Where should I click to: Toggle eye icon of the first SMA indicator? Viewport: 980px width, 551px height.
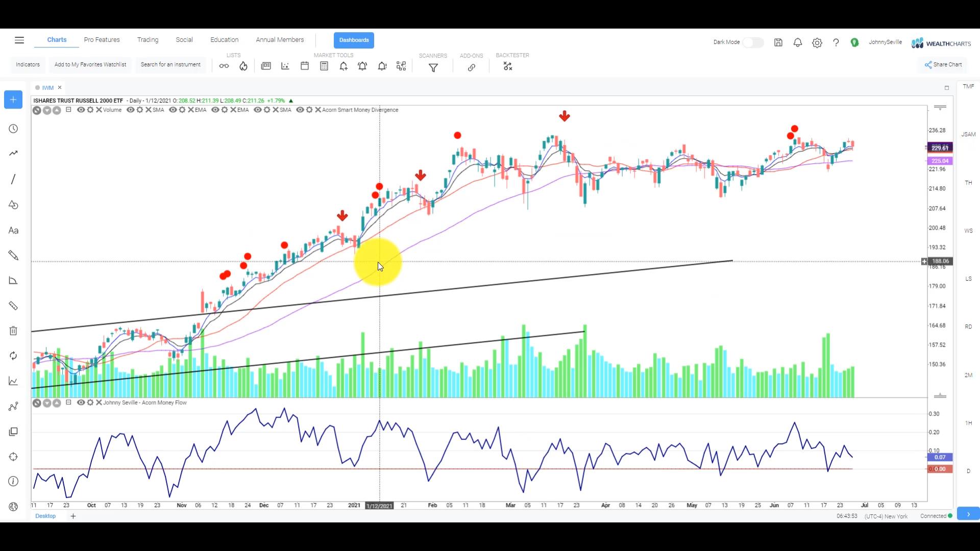pos(130,110)
